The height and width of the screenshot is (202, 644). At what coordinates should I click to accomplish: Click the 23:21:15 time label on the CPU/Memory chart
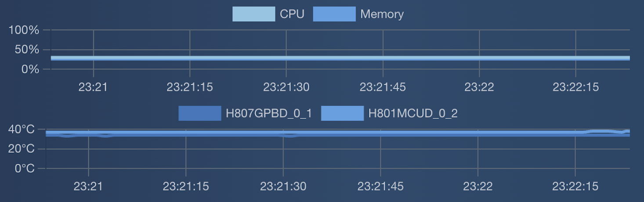(x=190, y=87)
